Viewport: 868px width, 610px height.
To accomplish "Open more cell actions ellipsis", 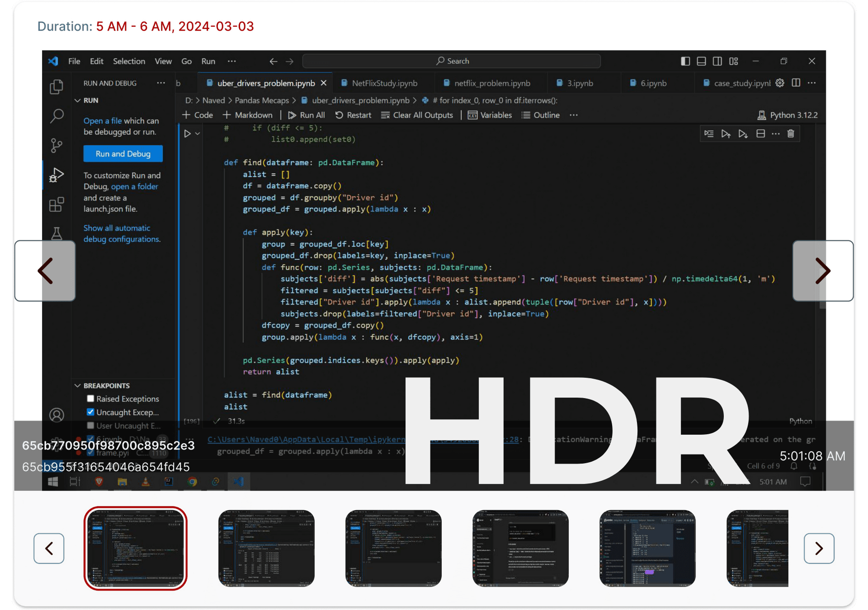I will click(x=776, y=134).
